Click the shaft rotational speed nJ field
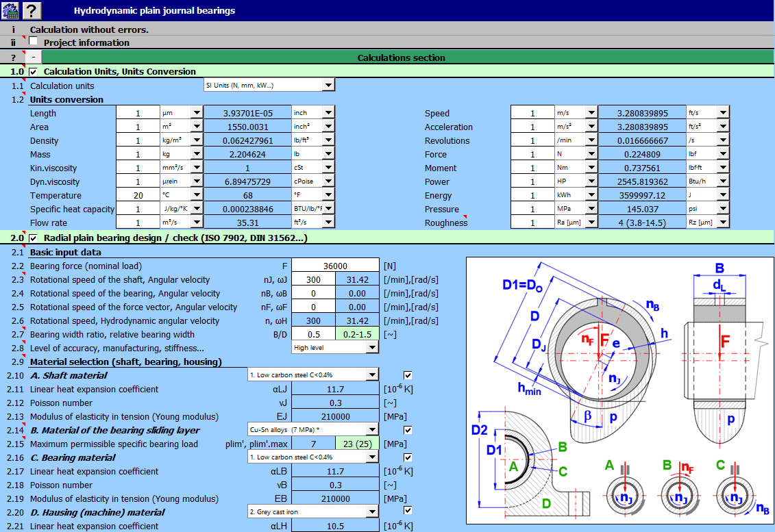Viewport: 775px width, 532px height. point(313,279)
